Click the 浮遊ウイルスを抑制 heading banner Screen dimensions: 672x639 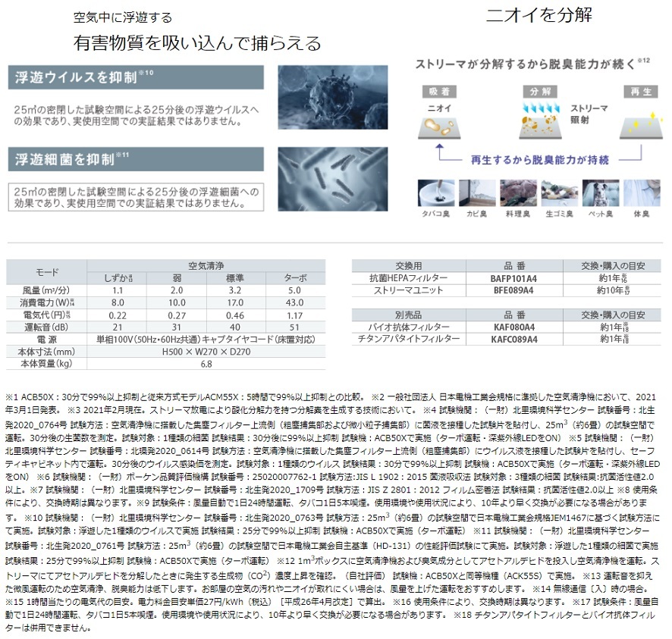136,77
